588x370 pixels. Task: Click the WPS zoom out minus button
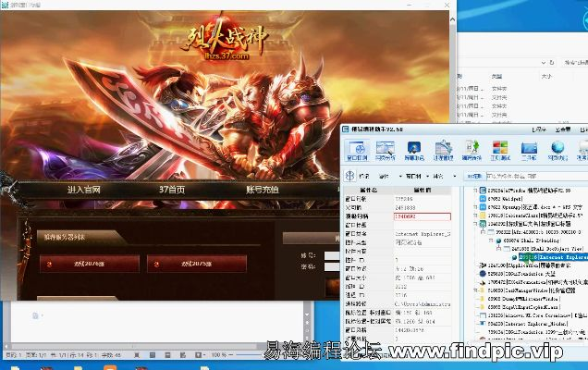pyautogui.click(x=231, y=354)
